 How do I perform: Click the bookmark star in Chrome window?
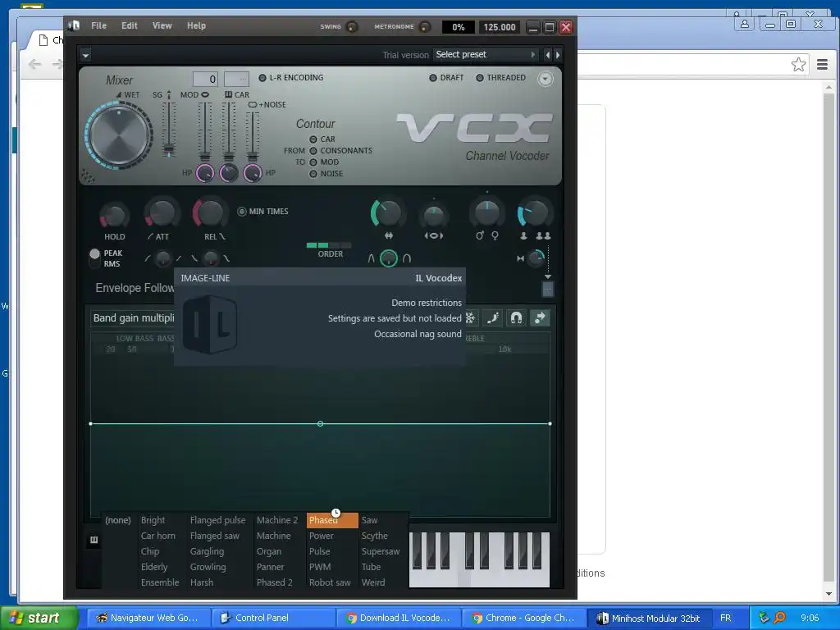pos(798,64)
